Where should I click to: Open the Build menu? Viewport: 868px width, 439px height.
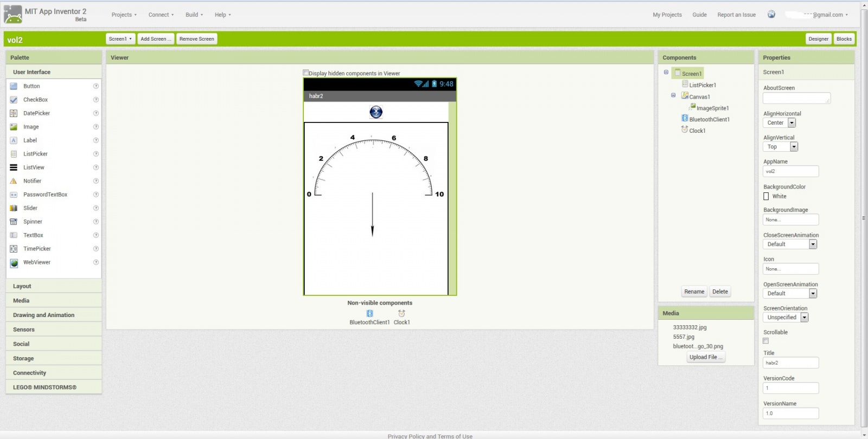194,15
